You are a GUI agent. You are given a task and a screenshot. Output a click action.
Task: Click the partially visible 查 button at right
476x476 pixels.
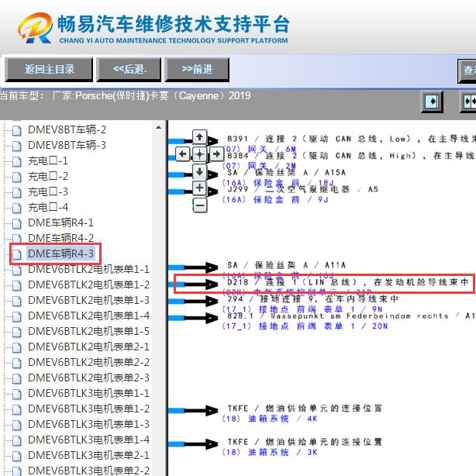[467, 71]
